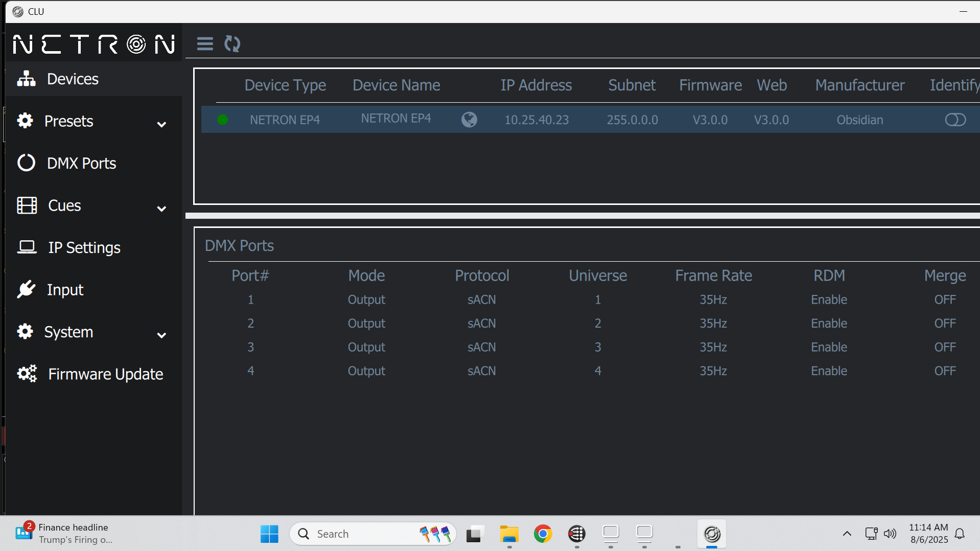Click NETRON EP4 device type cell

[x=285, y=120]
